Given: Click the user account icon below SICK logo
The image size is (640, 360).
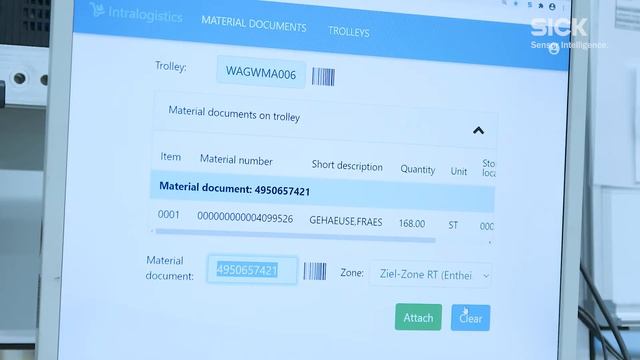Looking at the screenshot, I should tap(553, 49).
